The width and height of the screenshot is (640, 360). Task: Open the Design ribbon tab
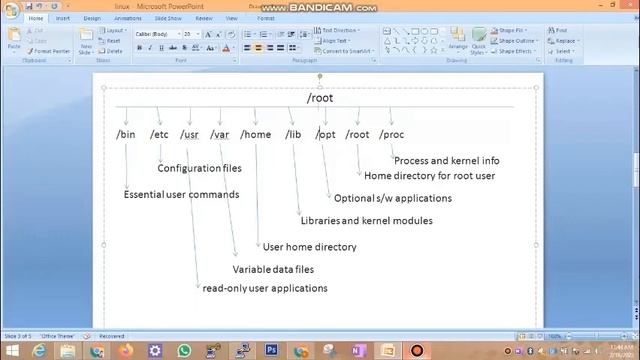point(92,18)
